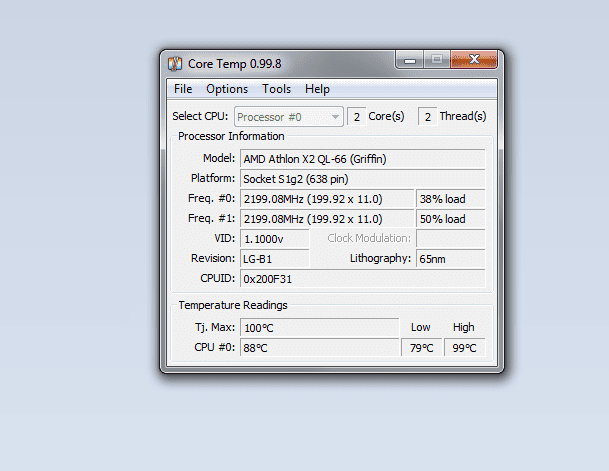Click the CPU #0 temperature 88°C

(319, 348)
